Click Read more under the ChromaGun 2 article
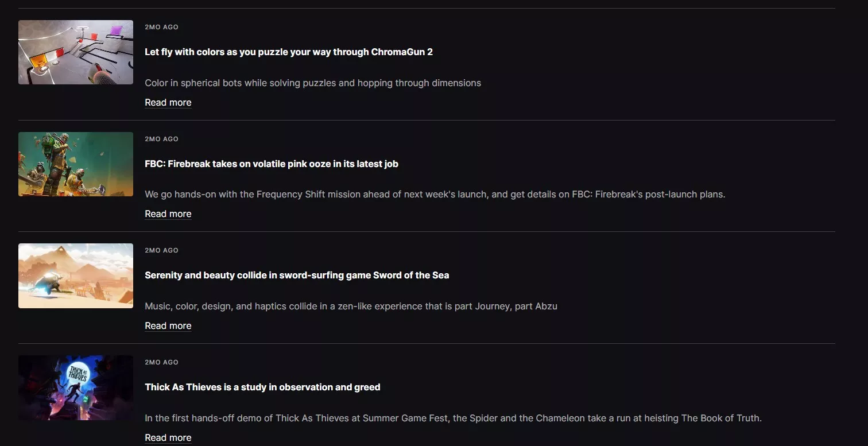Image resolution: width=868 pixels, height=446 pixels. (x=168, y=102)
